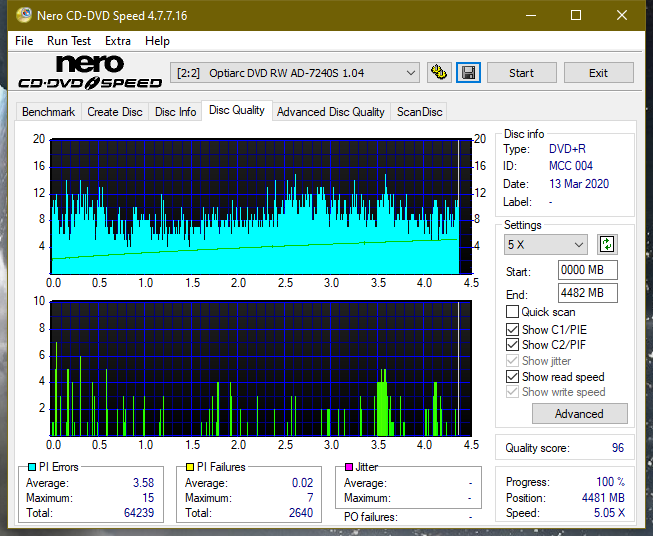
Task: Switch to the Benchmark tab
Action: (49, 112)
